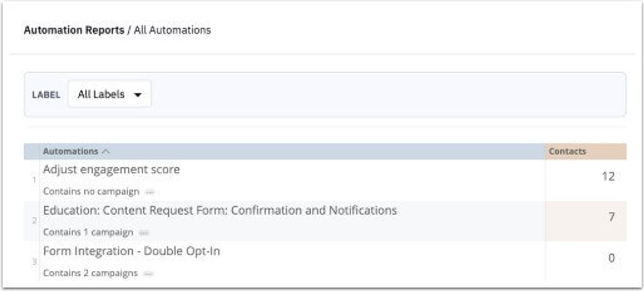Click the Automations column header text
Image resolution: width=644 pixels, height=291 pixels.
[x=70, y=152]
